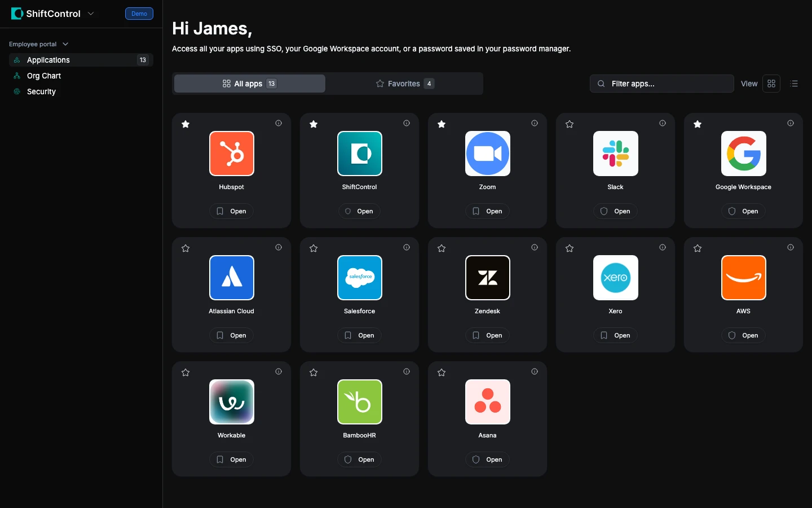Show info for the Slack card
This screenshot has height=508, width=812.
[x=663, y=123]
